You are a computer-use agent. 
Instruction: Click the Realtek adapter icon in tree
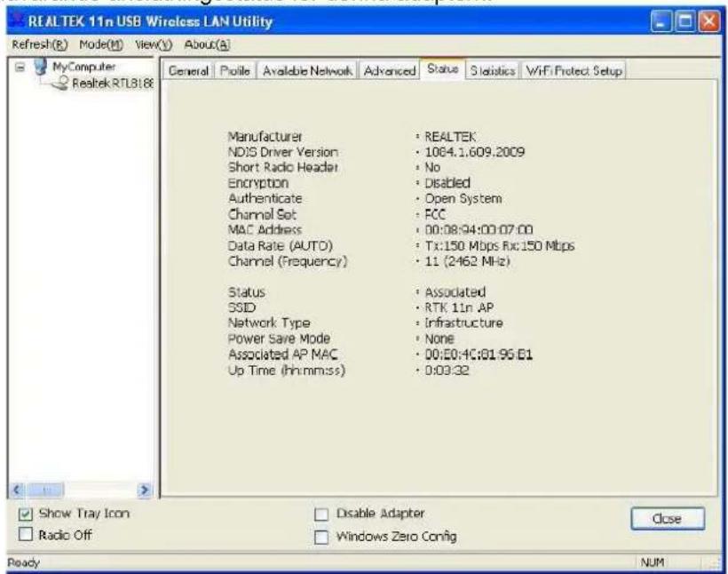click(59, 84)
